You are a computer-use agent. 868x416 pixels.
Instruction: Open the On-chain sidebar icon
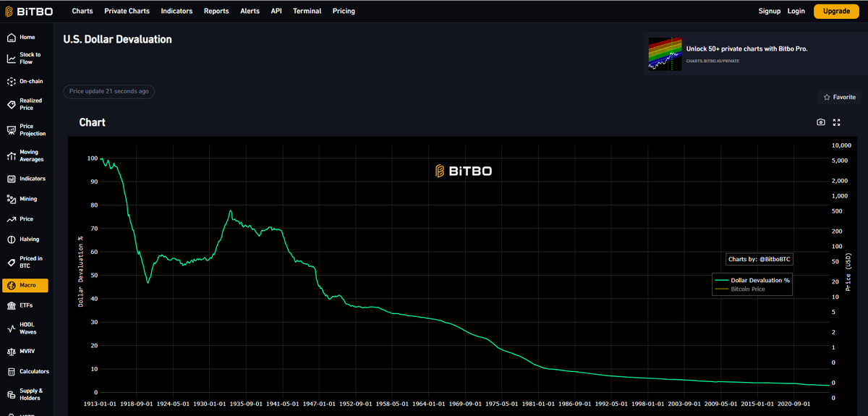[x=11, y=81]
